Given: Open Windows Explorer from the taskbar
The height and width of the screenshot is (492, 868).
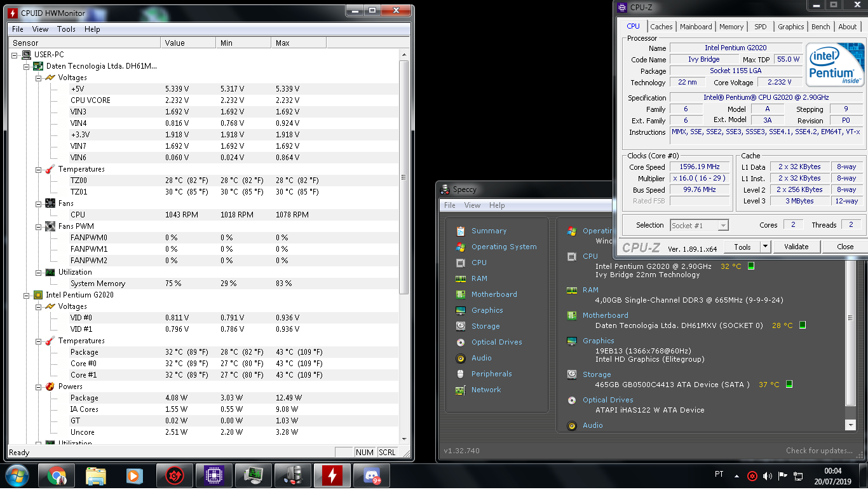Looking at the screenshot, I should [x=96, y=475].
